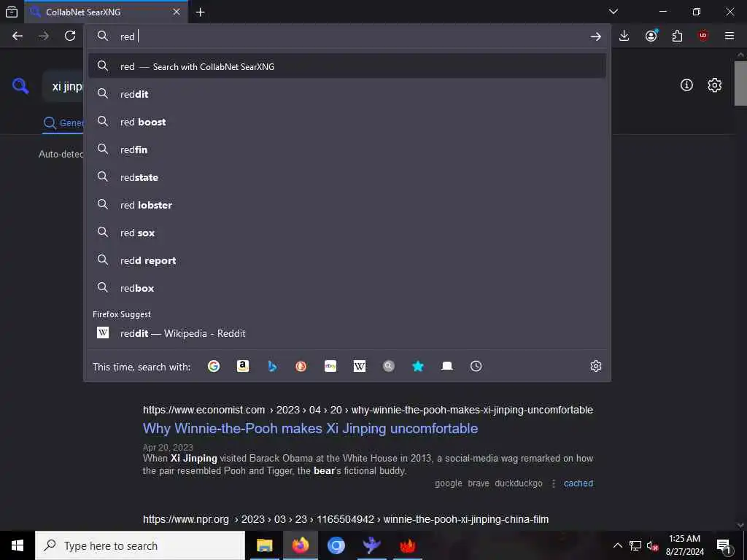Open the 'reddit — Wikipedia - Reddit' Firefox Suggest result

(x=347, y=333)
